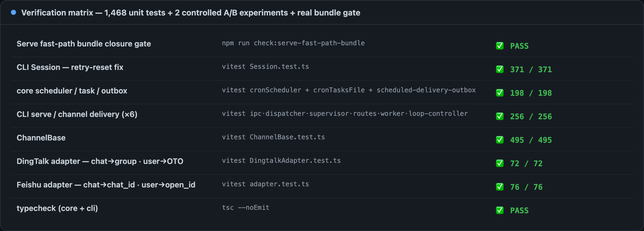Click the blue status dot beside Verification matrix
Image resolution: width=644 pixels, height=231 pixels.
tap(13, 12)
